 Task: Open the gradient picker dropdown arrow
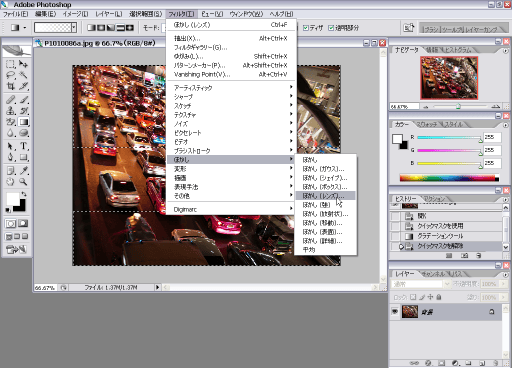coord(74,28)
